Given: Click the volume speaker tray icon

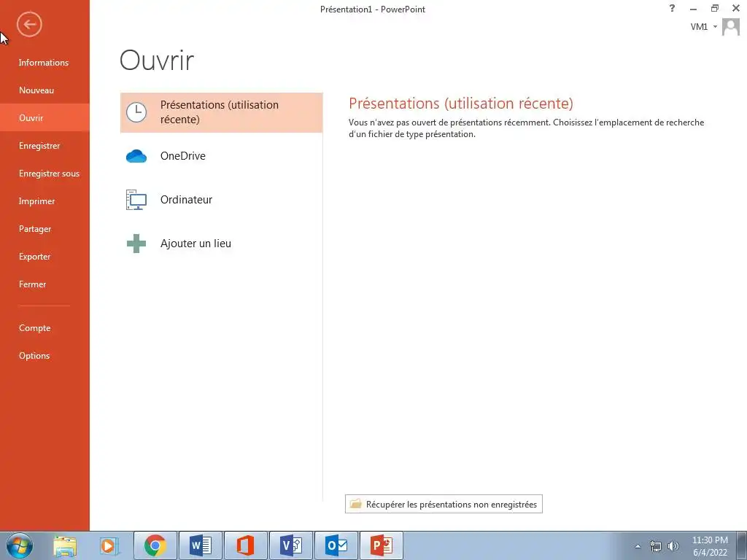Looking at the screenshot, I should [673, 546].
